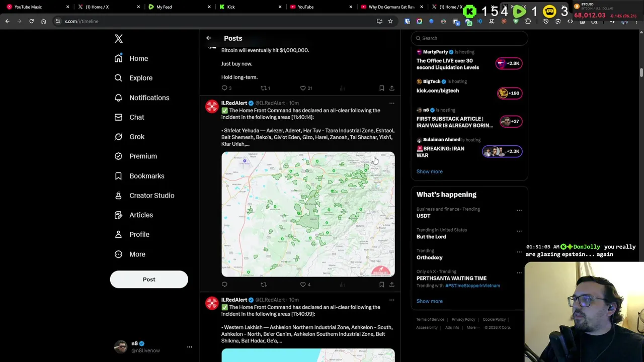This screenshot has width=644, height=362.
Task: Open Sulaiman Ahmed's BREAKING: IRAN WAR space
Action: coord(469,148)
